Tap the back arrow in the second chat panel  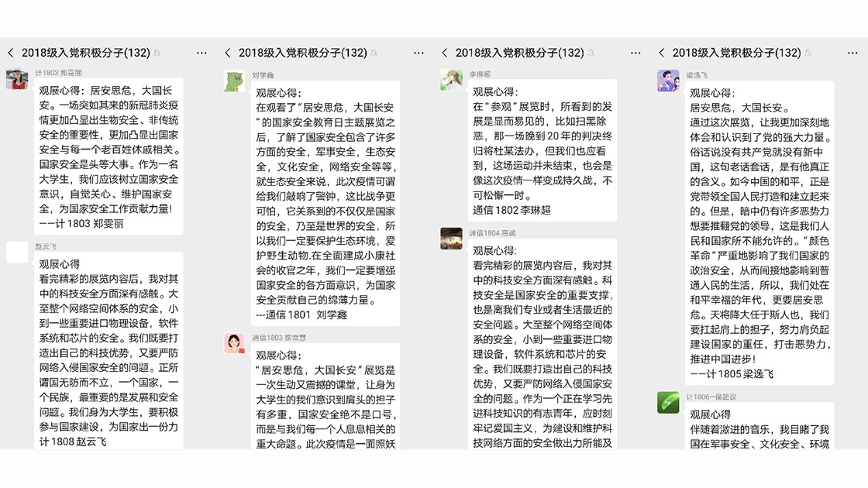[228, 53]
